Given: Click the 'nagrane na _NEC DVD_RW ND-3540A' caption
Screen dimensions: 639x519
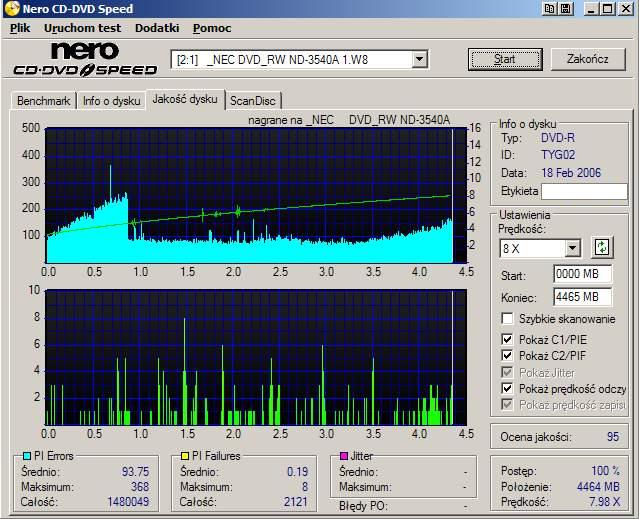Looking at the screenshot, I should [x=349, y=120].
